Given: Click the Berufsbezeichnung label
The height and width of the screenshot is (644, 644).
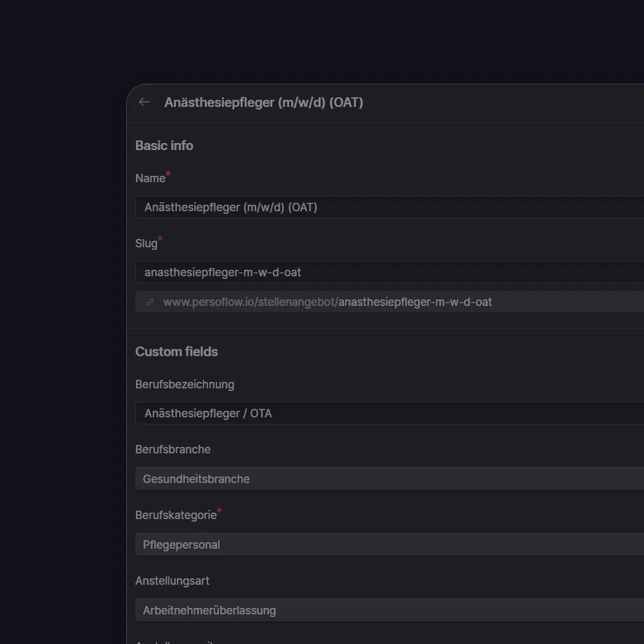Looking at the screenshot, I should coord(185,385).
